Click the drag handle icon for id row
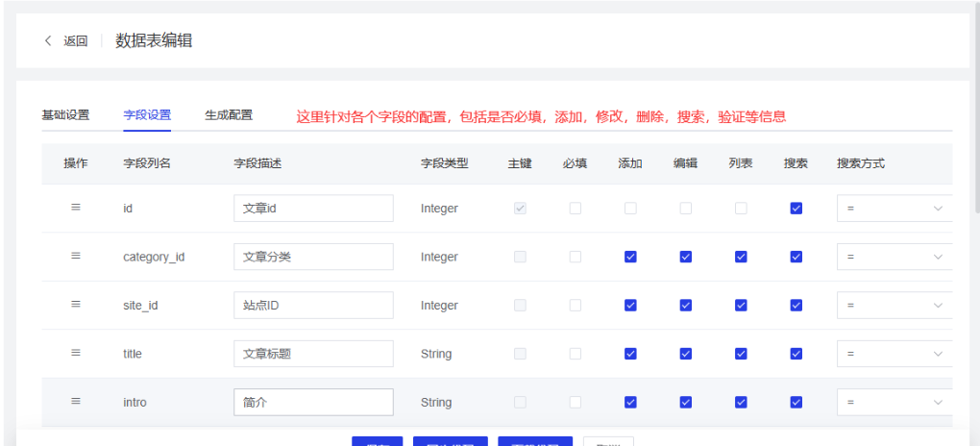The width and height of the screenshot is (980, 446). [76, 208]
